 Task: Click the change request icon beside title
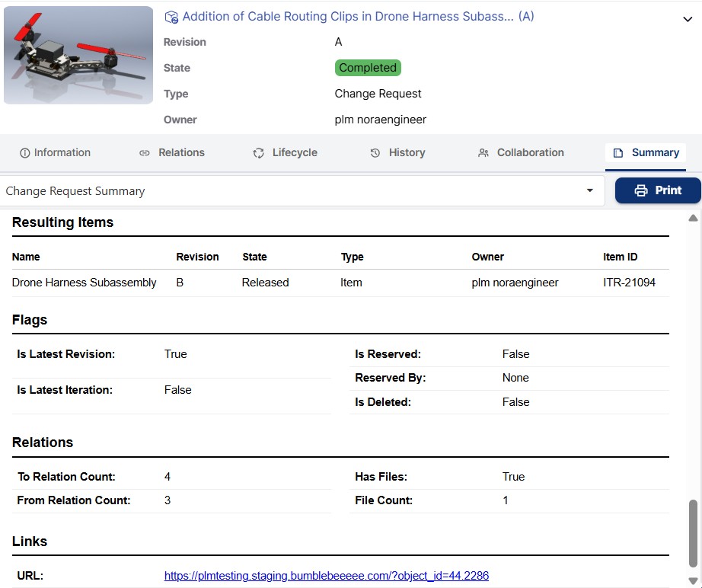pyautogui.click(x=171, y=17)
